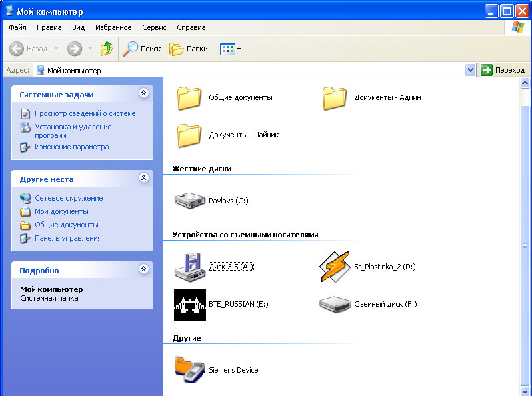Click the views mode icon
The height and width of the screenshot is (396, 532).
(x=227, y=49)
